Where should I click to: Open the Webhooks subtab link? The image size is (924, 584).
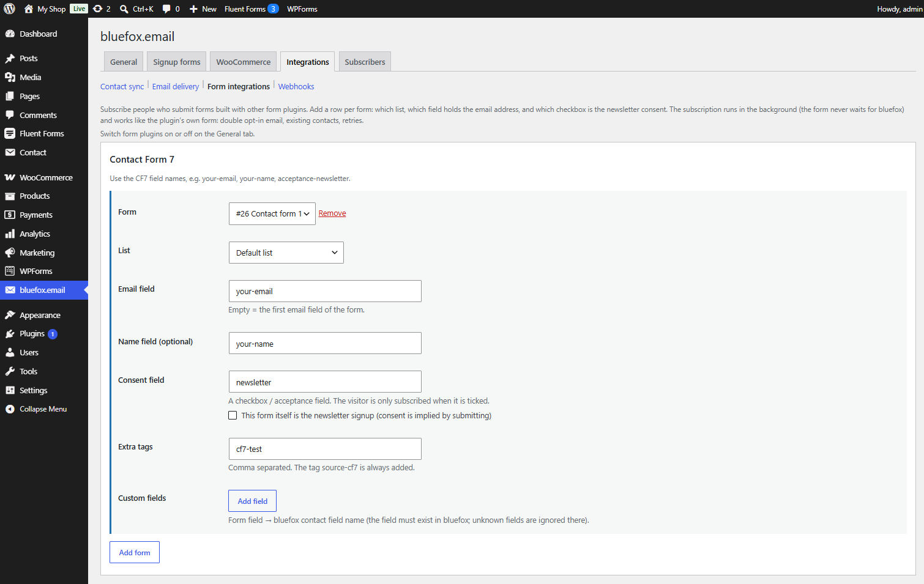296,86
